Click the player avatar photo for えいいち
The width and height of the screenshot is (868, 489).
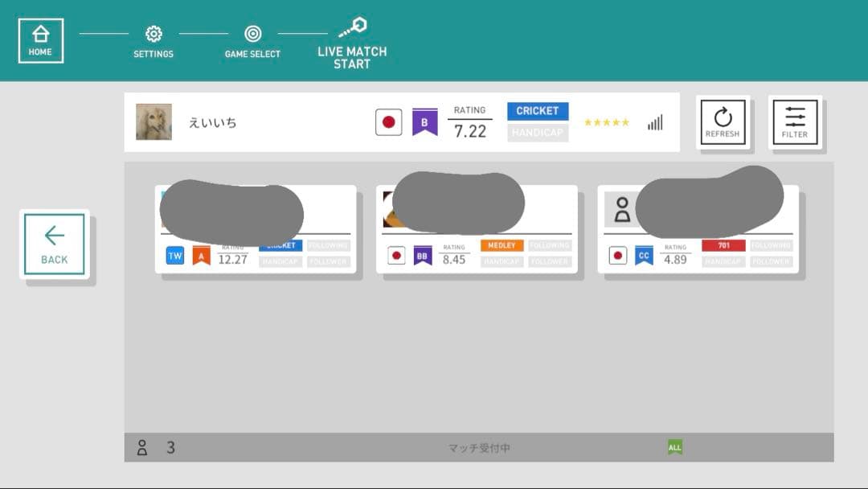154,122
